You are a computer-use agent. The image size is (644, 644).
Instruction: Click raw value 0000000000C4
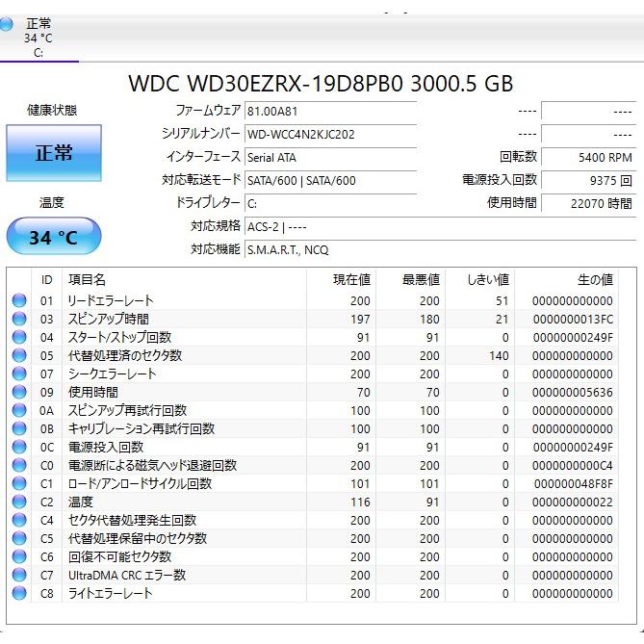click(573, 465)
